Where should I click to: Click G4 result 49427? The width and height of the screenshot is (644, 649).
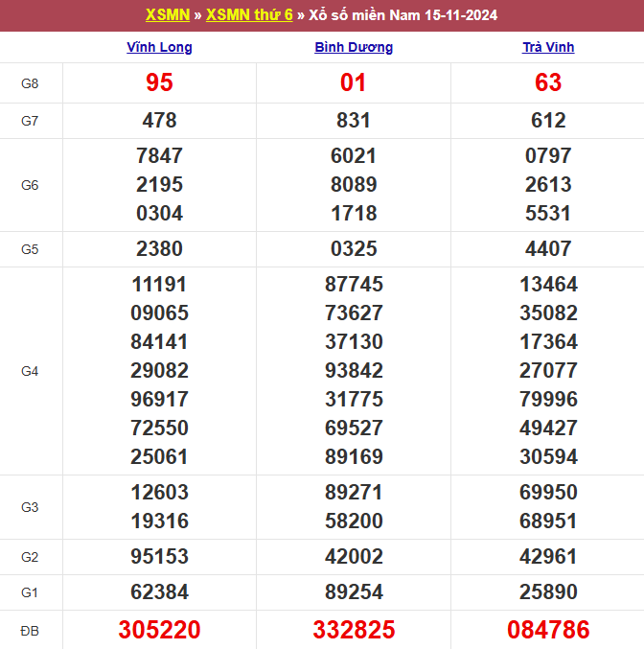(548, 429)
